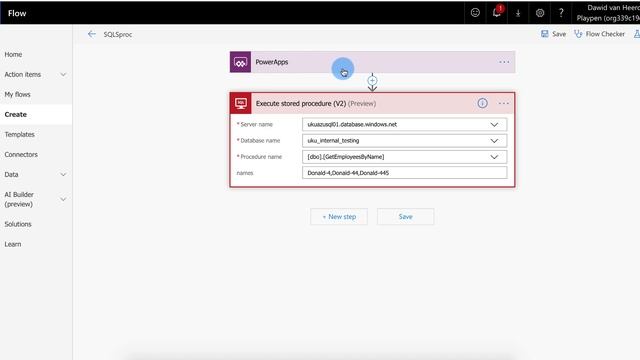
Task: Click the SQLSproc flow title
Action: click(118, 35)
